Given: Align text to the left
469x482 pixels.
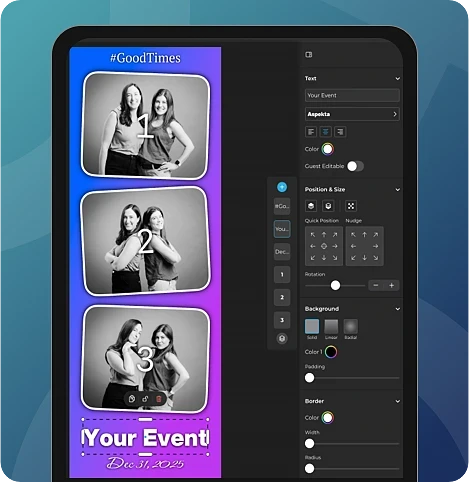Looking at the screenshot, I should (311, 132).
